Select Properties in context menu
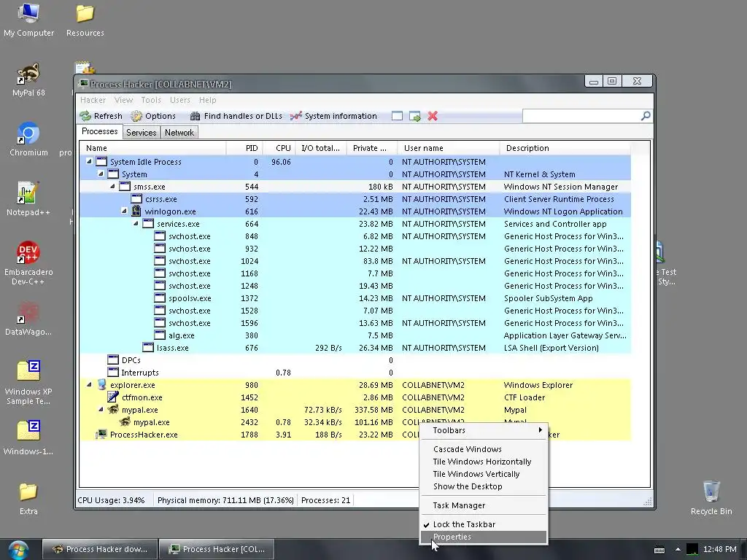The height and width of the screenshot is (560, 747). pos(484,537)
